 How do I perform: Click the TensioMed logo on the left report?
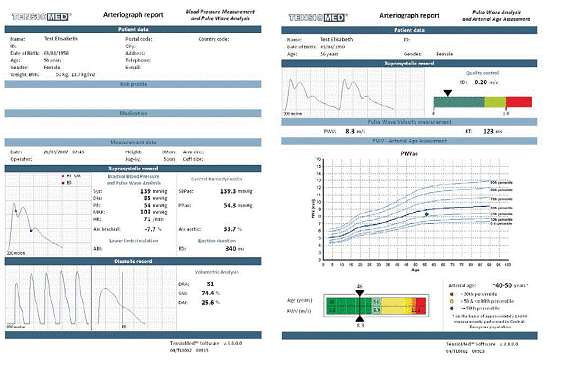42,17
